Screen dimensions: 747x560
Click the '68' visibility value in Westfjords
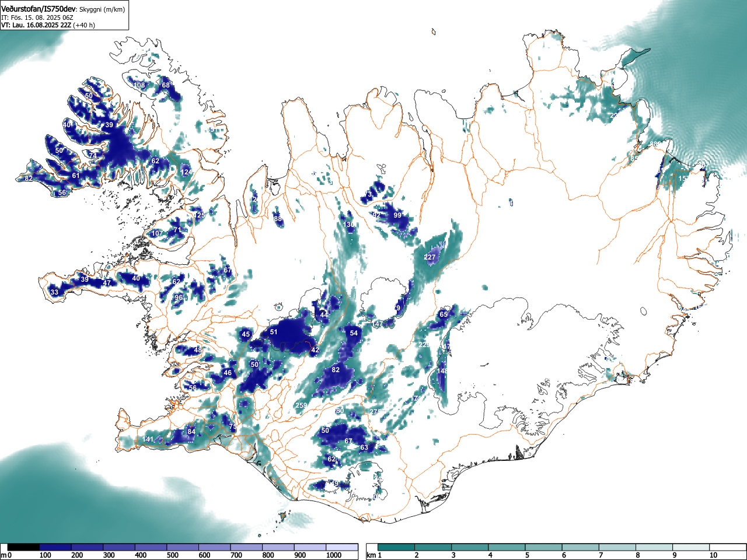pos(166,86)
